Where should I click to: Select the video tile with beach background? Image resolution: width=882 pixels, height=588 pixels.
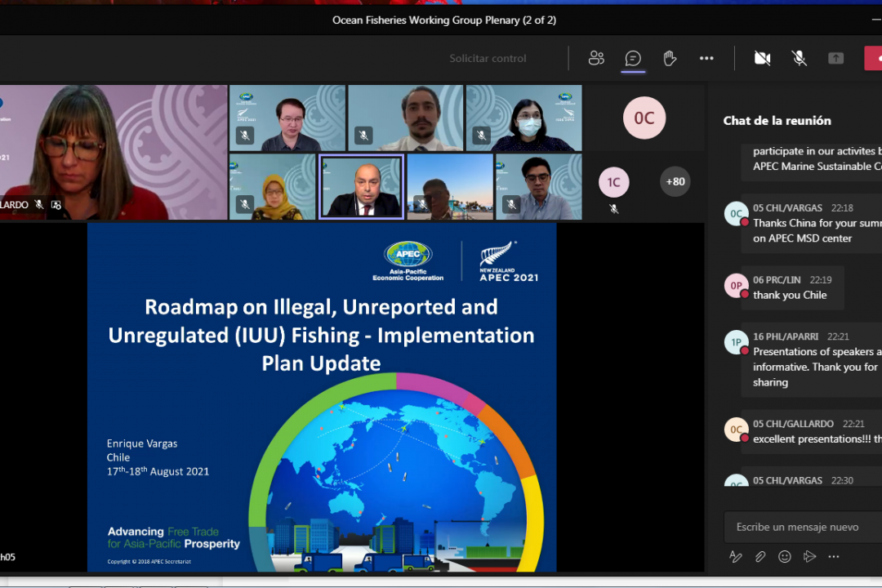450,187
